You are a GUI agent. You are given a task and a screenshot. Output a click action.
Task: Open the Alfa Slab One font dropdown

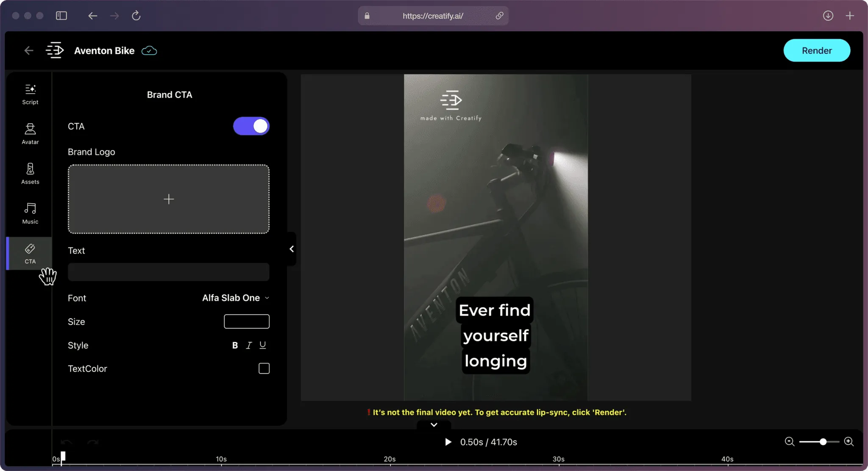click(236, 298)
